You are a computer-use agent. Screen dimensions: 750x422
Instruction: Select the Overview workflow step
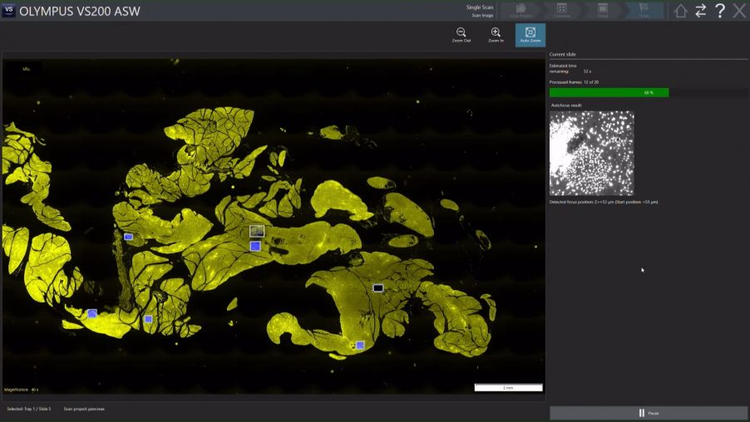[561, 11]
